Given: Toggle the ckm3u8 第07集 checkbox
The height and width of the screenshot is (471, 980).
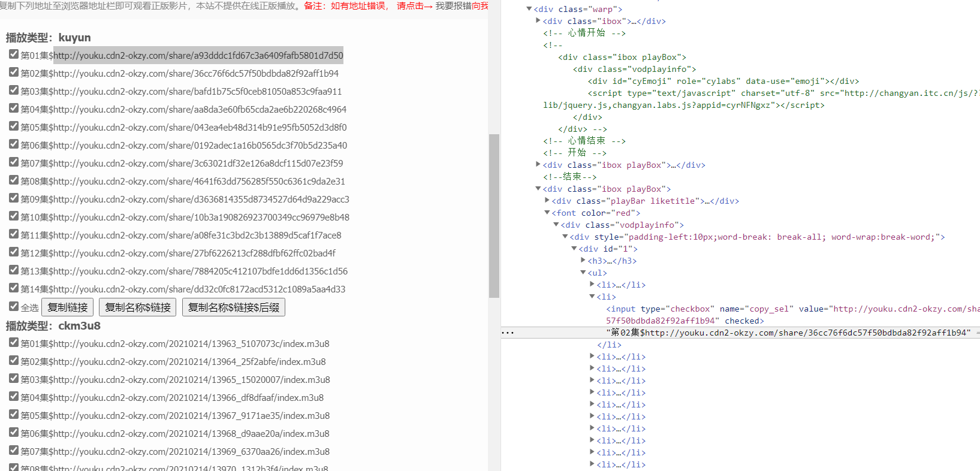Looking at the screenshot, I should tap(14, 450).
